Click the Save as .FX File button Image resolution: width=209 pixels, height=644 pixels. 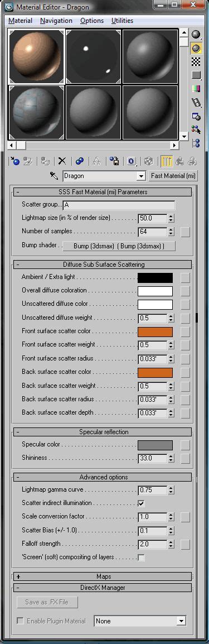pos(47,602)
